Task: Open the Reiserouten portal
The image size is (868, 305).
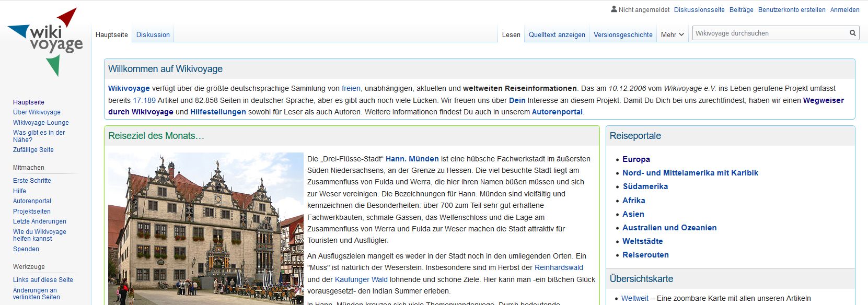Action: (x=645, y=255)
